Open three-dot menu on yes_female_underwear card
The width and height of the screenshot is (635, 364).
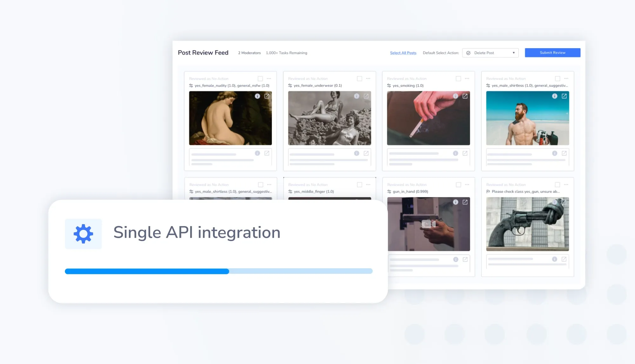pyautogui.click(x=368, y=79)
